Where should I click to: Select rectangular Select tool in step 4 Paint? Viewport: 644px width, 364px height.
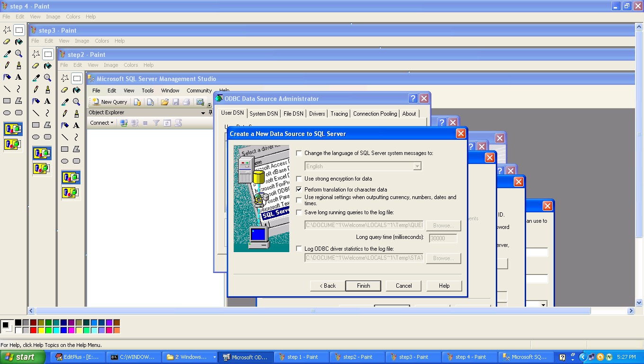point(19,30)
